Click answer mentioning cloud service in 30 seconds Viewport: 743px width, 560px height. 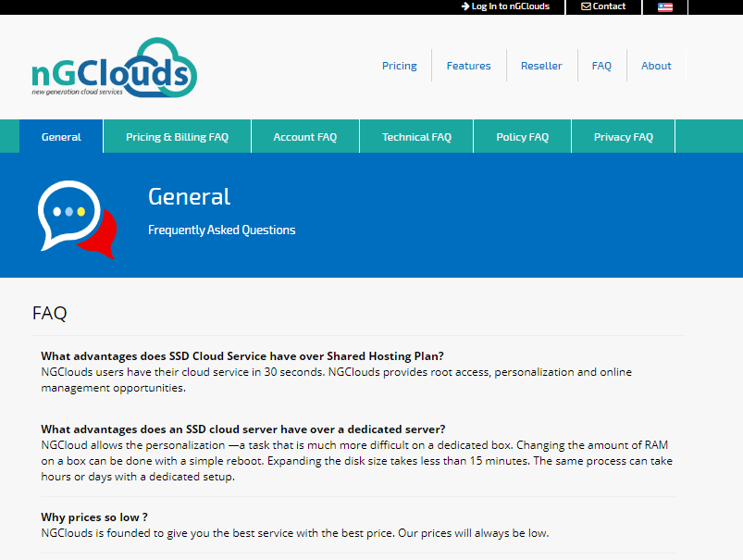pyautogui.click(x=337, y=380)
